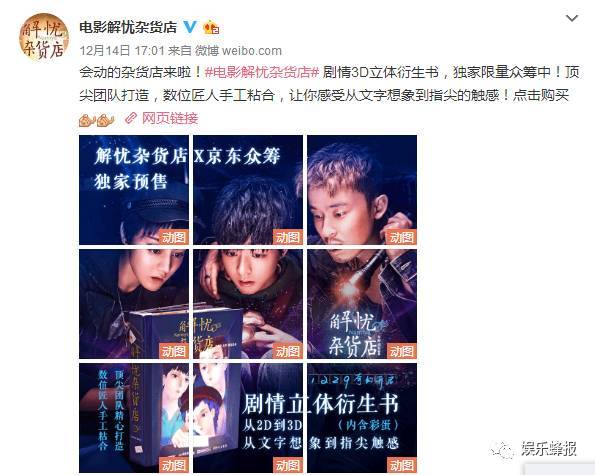Click the gold membership crown badge
Image resolution: width=595 pixels, height=475 pixels.
[x=211, y=27]
